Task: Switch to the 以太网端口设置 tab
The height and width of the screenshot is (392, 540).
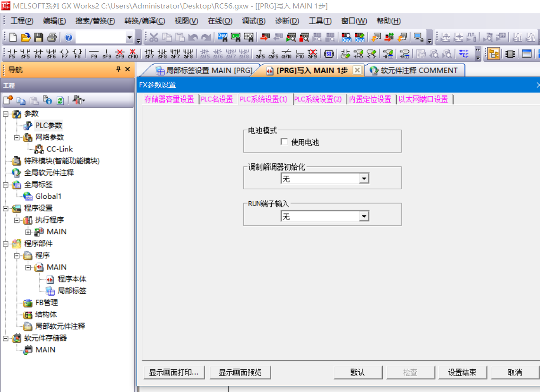Action: [x=423, y=99]
